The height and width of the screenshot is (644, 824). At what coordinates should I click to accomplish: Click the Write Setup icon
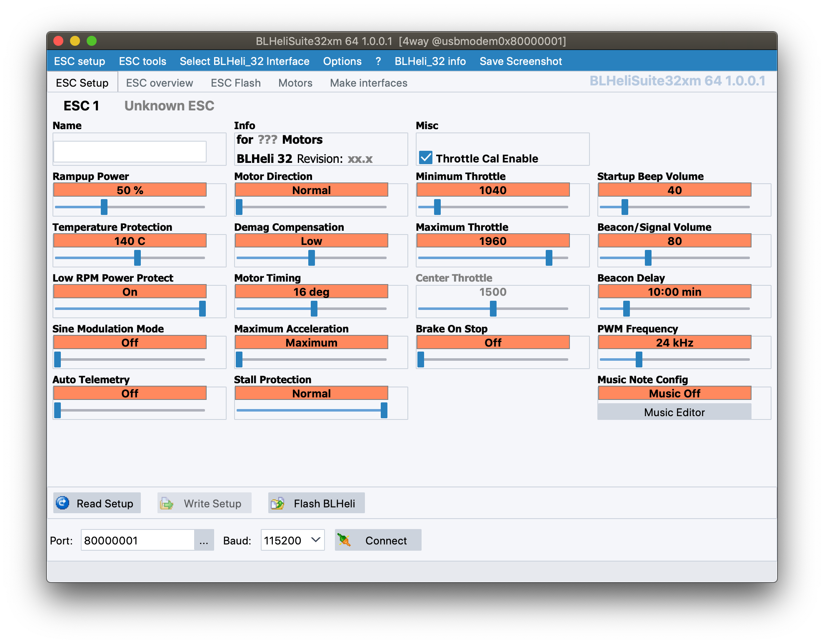(167, 503)
